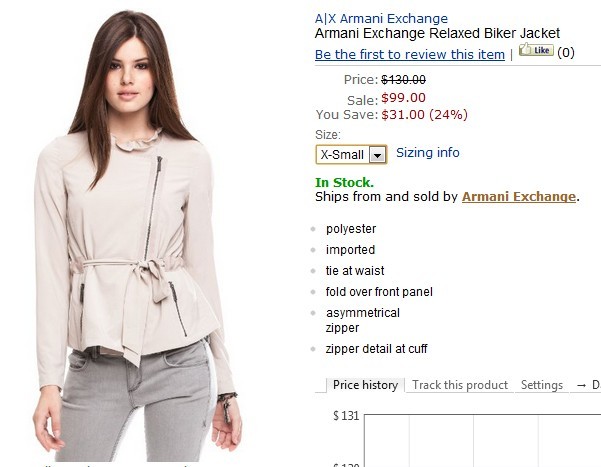The height and width of the screenshot is (467, 601).
Task: Open the A|X Armani Exchange brand link
Action: pyautogui.click(x=381, y=18)
